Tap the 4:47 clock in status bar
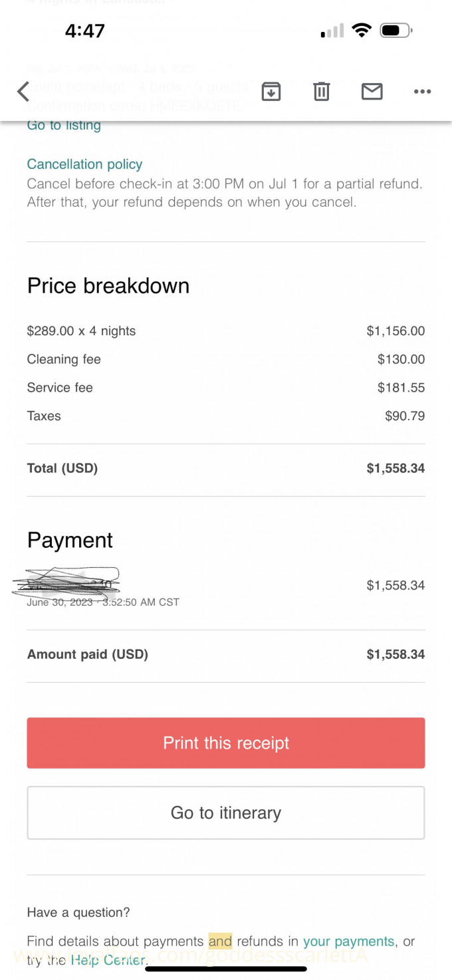Screen dimensions: 452x980 click(84, 31)
